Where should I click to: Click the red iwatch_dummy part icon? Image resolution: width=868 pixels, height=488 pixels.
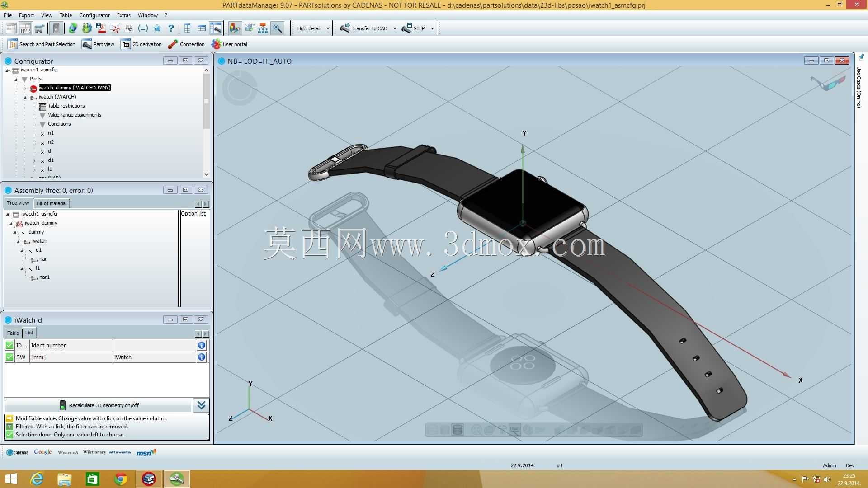point(33,88)
